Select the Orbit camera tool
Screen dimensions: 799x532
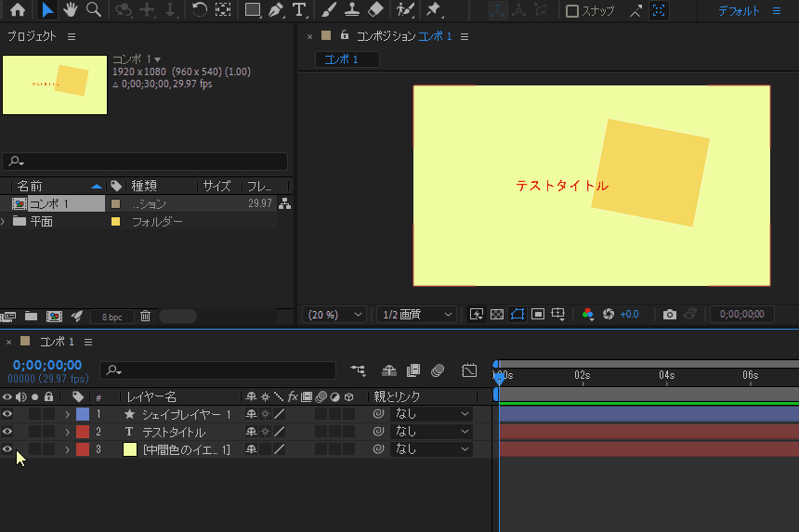point(123,9)
